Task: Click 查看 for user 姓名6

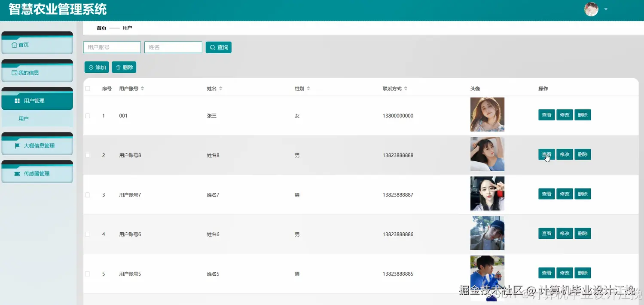Action: click(x=546, y=234)
